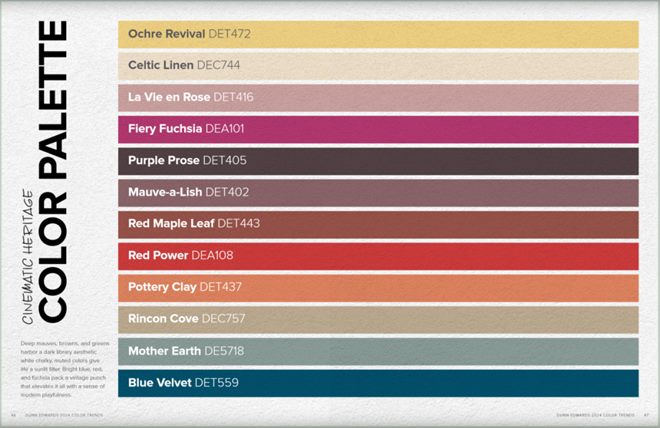Select the DEA108 code label
The width and height of the screenshot is (660, 428).
212,255
